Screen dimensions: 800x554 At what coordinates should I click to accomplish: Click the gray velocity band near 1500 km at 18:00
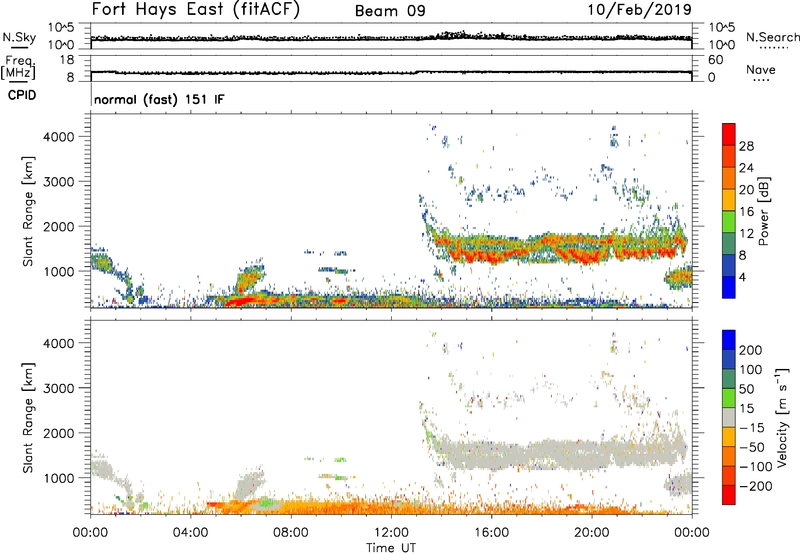[541, 453]
